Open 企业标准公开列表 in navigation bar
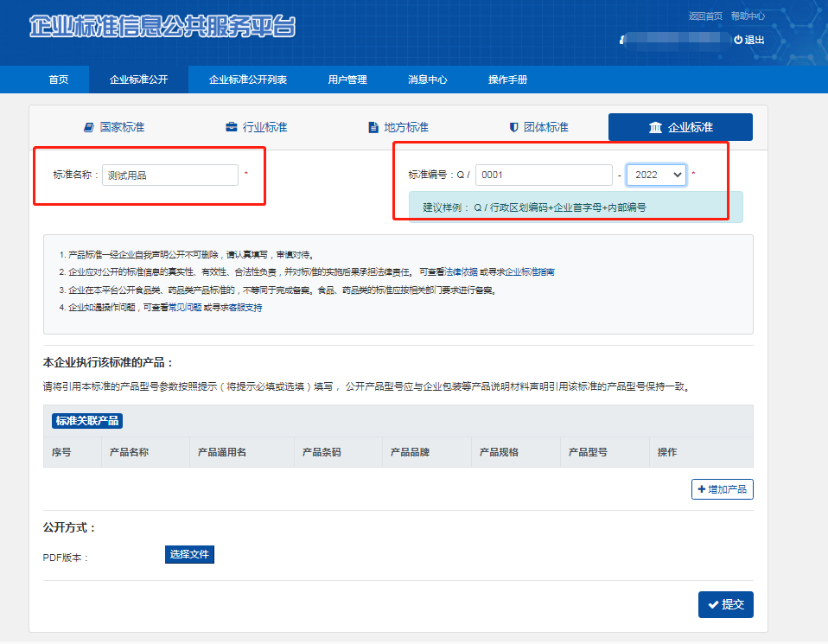 point(247,80)
